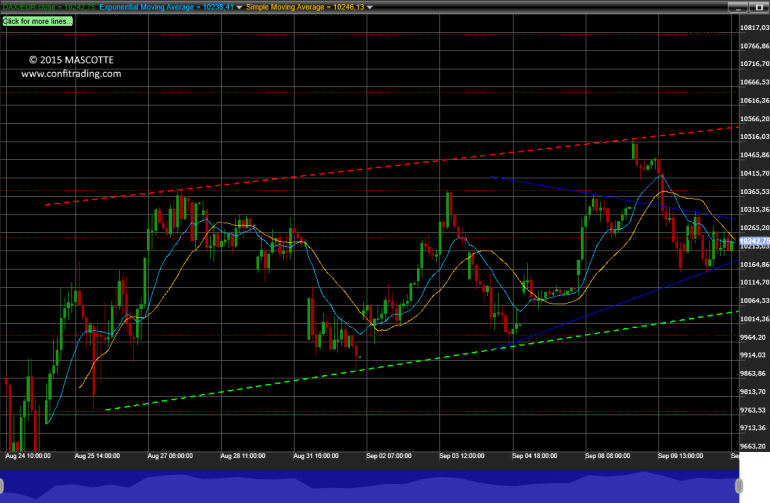Screen dimensions: 770x503
Task: Click the Simple Moving Average legend text
Action: point(305,7)
